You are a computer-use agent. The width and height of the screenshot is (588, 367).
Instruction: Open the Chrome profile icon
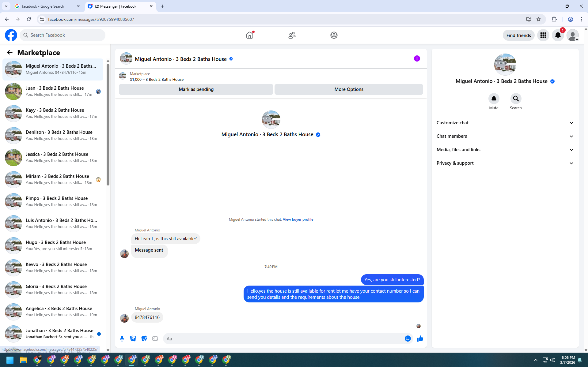pyautogui.click(x=571, y=19)
